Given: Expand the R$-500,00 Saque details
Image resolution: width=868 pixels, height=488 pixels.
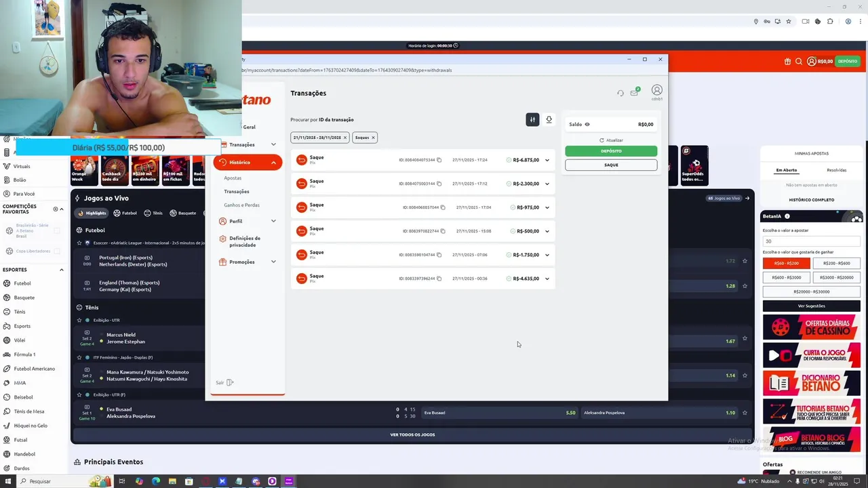Looking at the screenshot, I should [547, 231].
